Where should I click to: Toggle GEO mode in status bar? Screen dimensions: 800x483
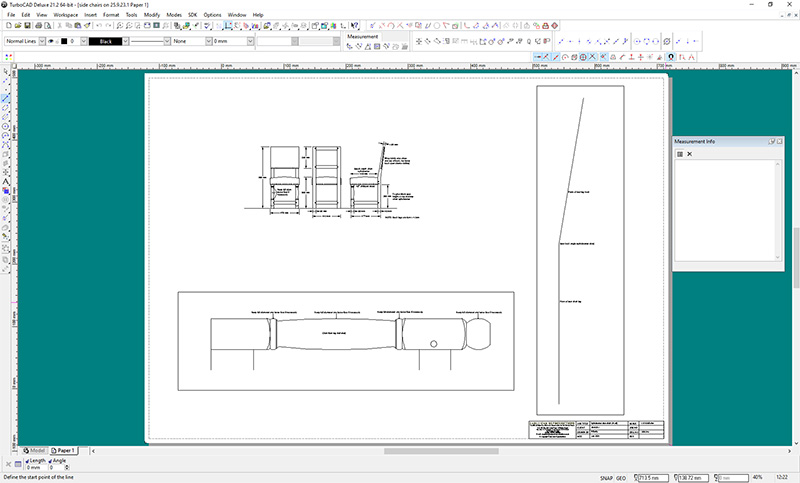[623, 477]
